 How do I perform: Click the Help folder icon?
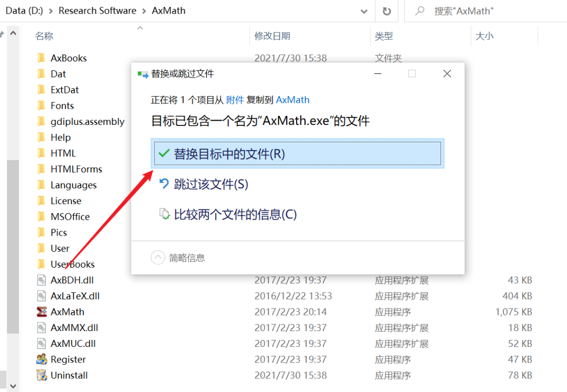tap(41, 137)
